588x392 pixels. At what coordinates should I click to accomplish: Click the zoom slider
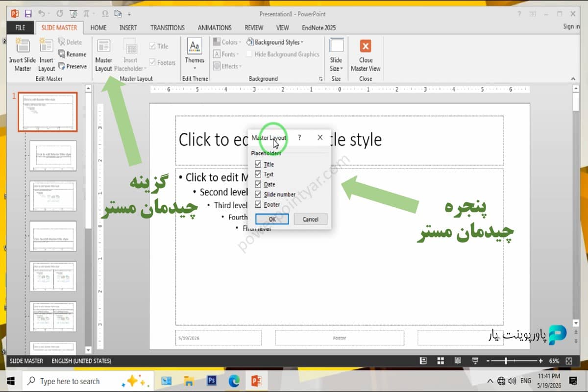coord(514,361)
